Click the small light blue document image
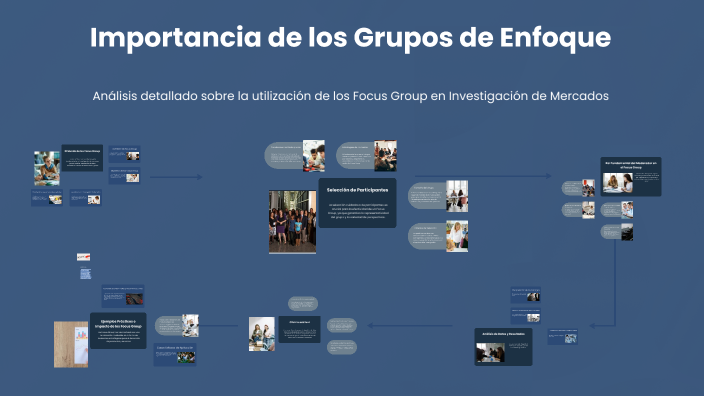Image resolution: width=704 pixels, height=396 pixels. click(85, 273)
